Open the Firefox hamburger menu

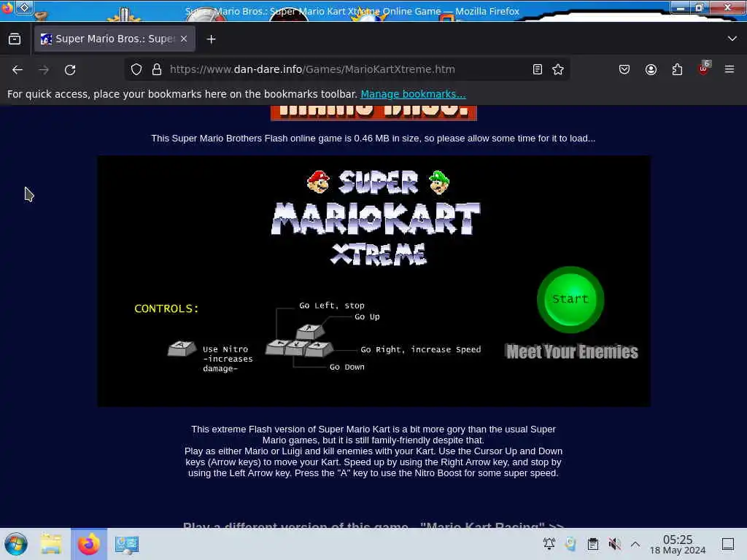click(729, 69)
